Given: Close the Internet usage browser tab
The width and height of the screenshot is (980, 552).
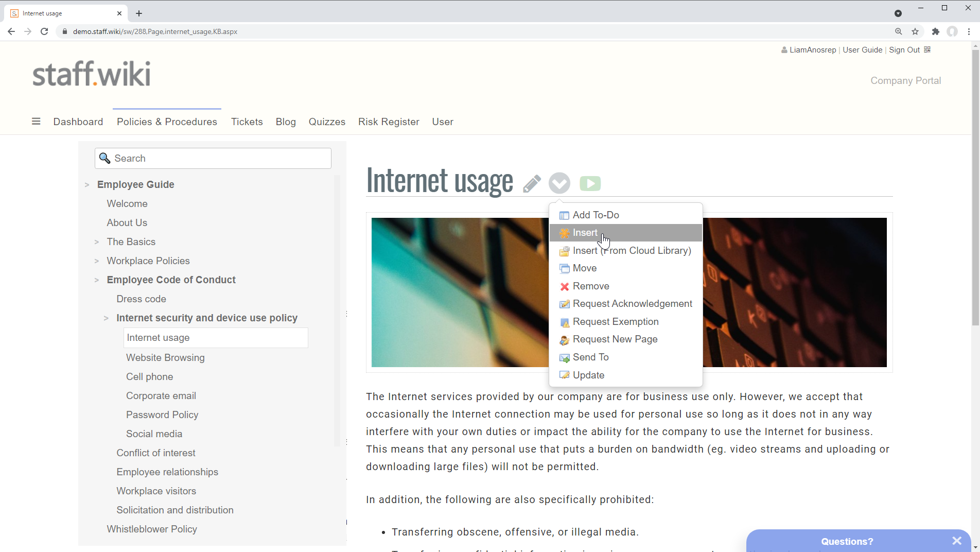Looking at the screenshot, I should [119, 13].
